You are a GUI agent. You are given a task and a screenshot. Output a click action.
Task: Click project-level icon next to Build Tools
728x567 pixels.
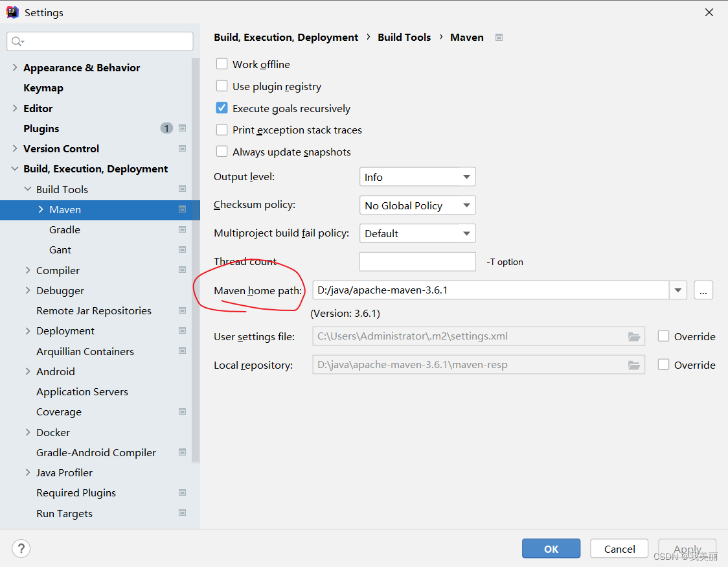point(183,189)
